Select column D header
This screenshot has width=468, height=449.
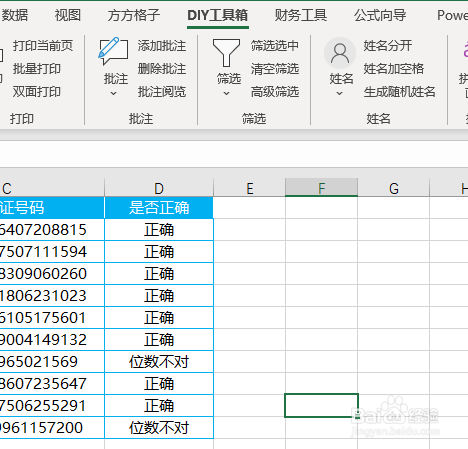159,188
